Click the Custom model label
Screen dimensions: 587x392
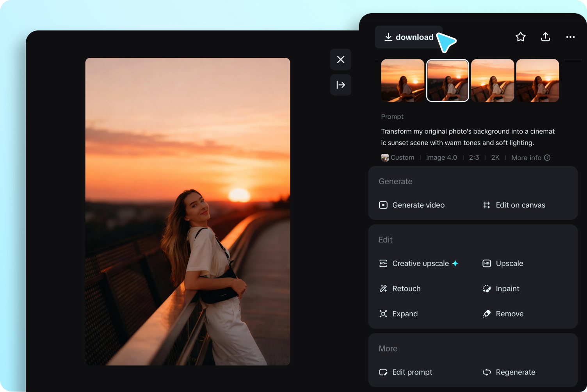[402, 158]
